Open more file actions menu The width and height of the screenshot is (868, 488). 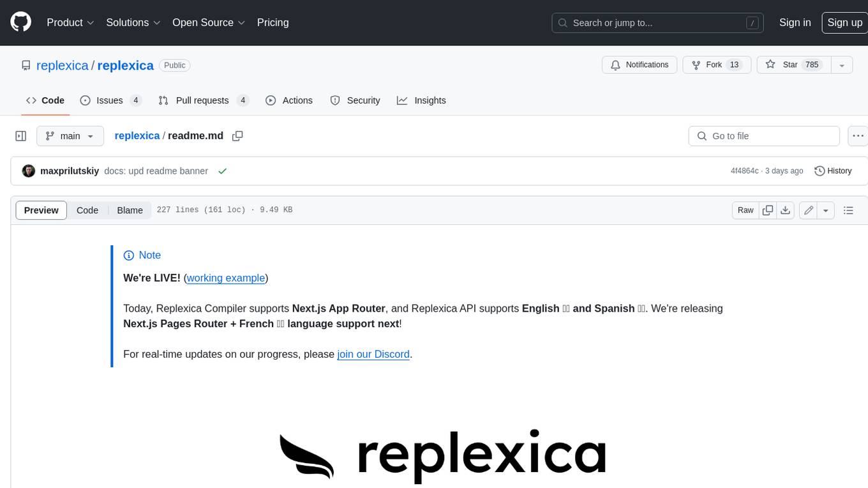point(858,136)
